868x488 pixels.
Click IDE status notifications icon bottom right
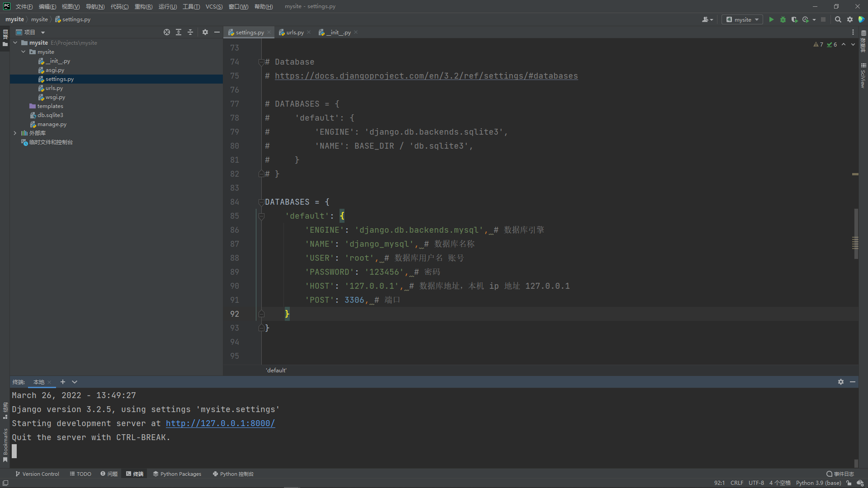(860, 483)
